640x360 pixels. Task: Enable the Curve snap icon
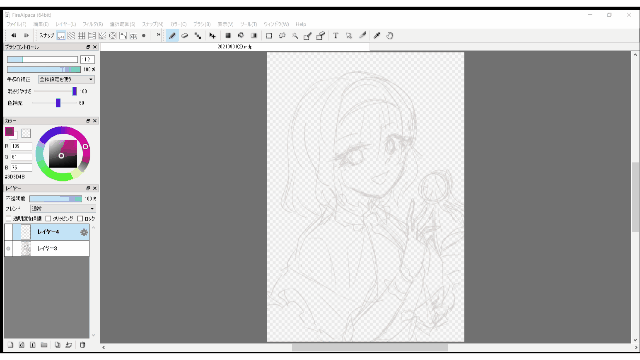click(x=123, y=36)
